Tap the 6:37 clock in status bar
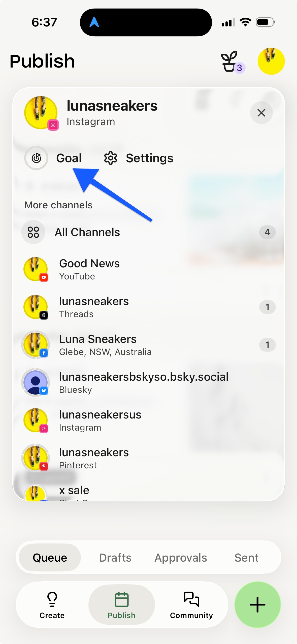Image resolution: width=297 pixels, height=644 pixels. (x=44, y=22)
